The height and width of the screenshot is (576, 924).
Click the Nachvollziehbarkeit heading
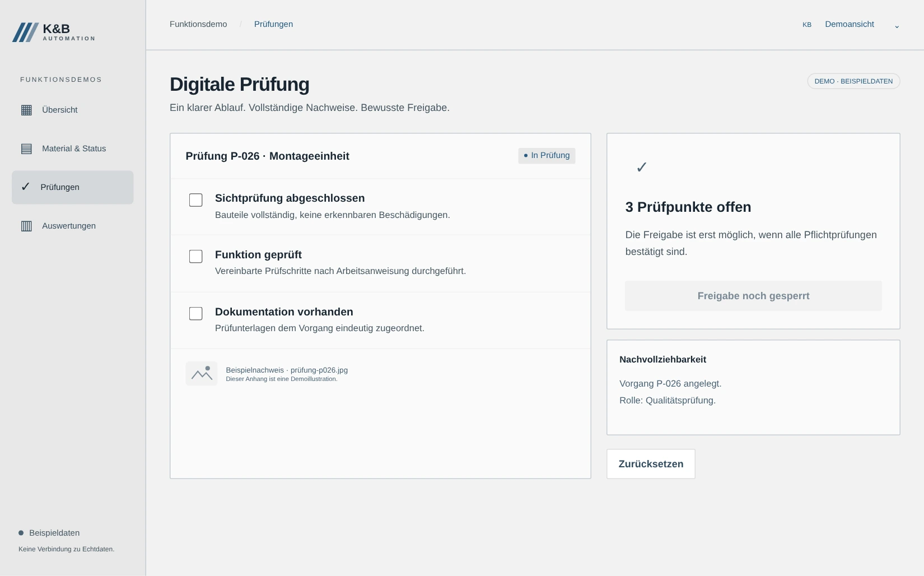pyautogui.click(x=662, y=360)
